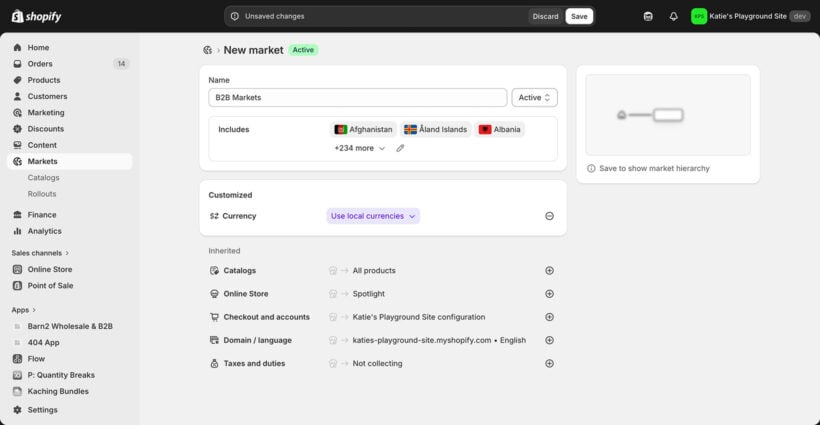Open the 404 App
820x425 pixels.
click(x=43, y=342)
